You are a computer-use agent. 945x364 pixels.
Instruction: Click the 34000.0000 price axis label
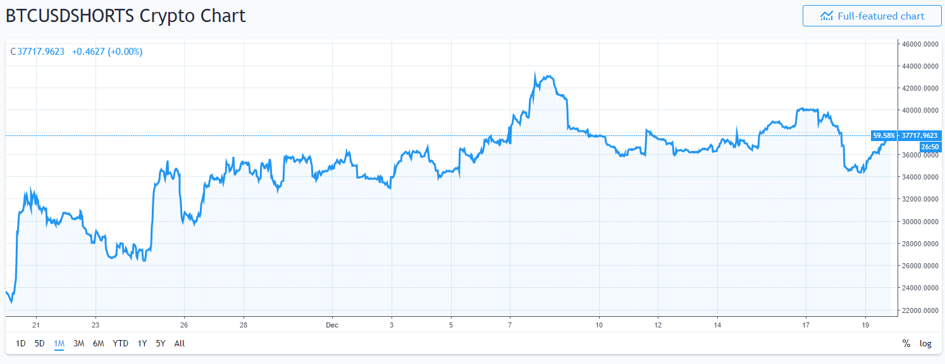coord(920,177)
